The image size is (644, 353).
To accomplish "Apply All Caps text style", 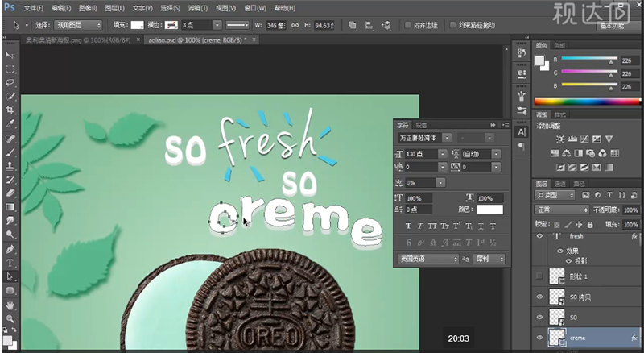I will [432, 226].
